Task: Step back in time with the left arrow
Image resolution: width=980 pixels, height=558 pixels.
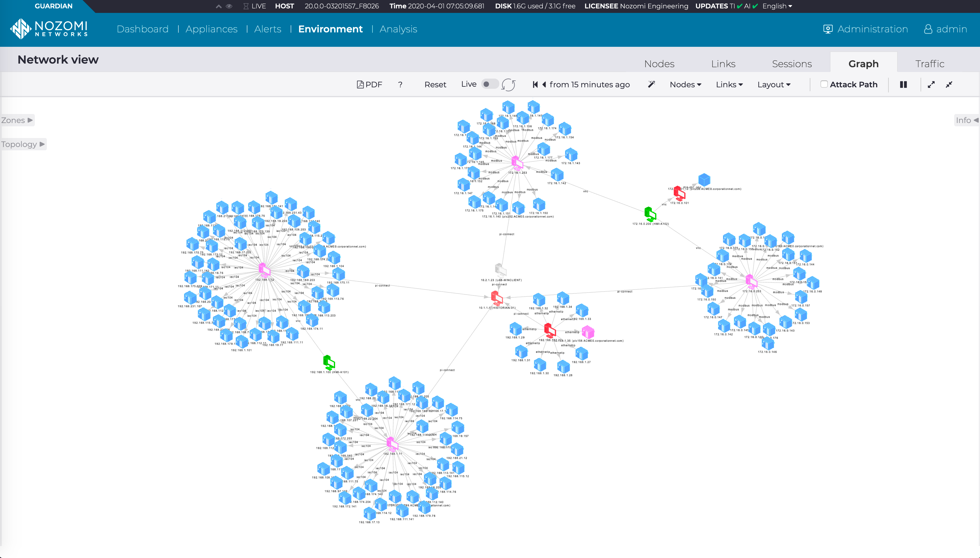Action: (x=544, y=84)
